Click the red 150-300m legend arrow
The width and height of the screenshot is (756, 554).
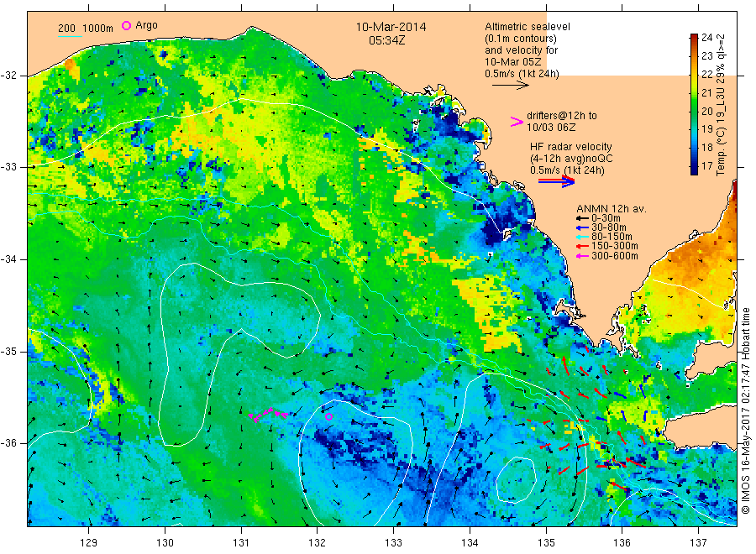coord(582,246)
